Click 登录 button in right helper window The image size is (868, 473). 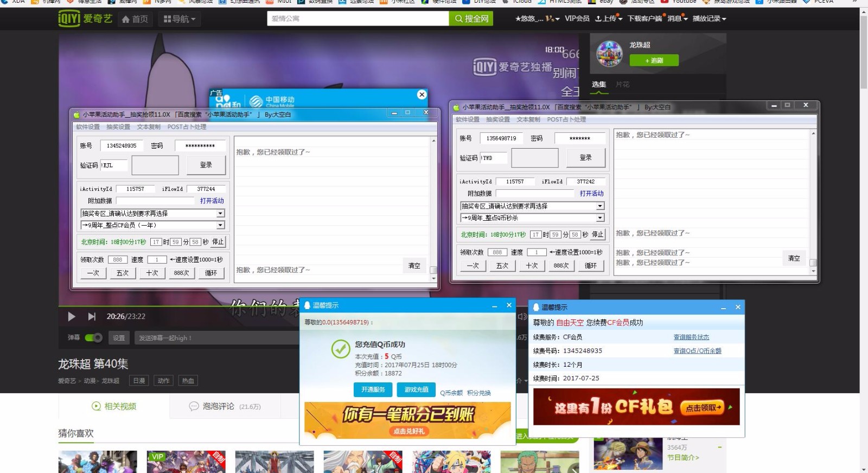pyautogui.click(x=586, y=157)
